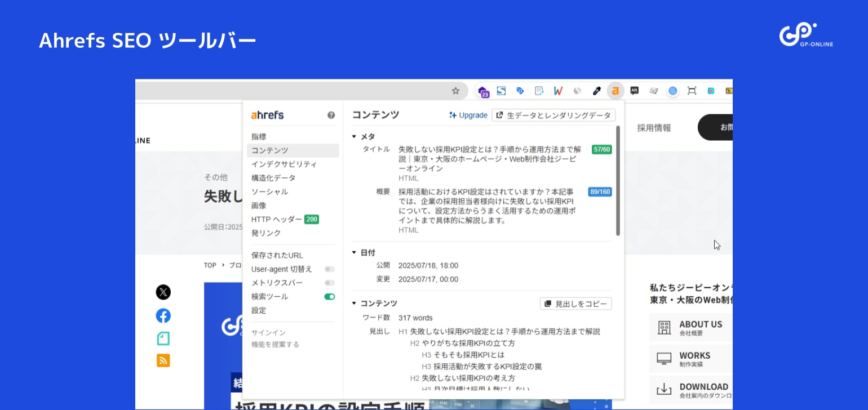Click the blue 89/160 description length badge
The image size is (868, 410).
click(600, 192)
